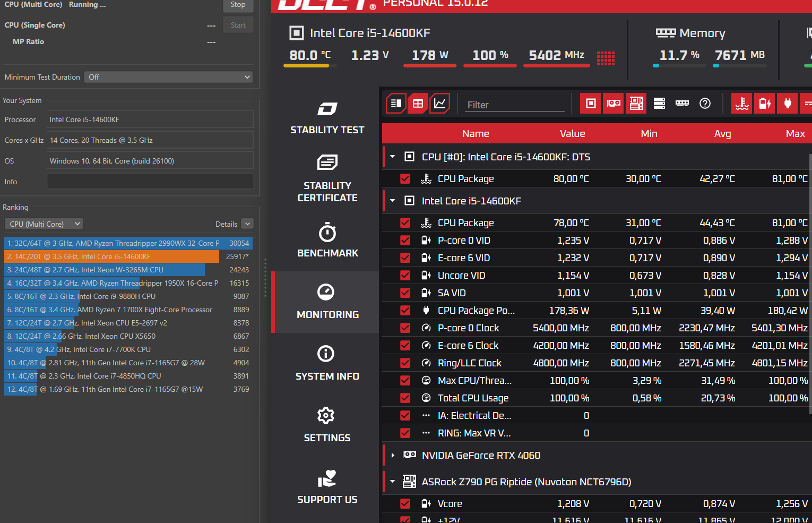The height and width of the screenshot is (523, 812).
Task: Uncheck the SA VID checkbox
Action: coord(405,293)
